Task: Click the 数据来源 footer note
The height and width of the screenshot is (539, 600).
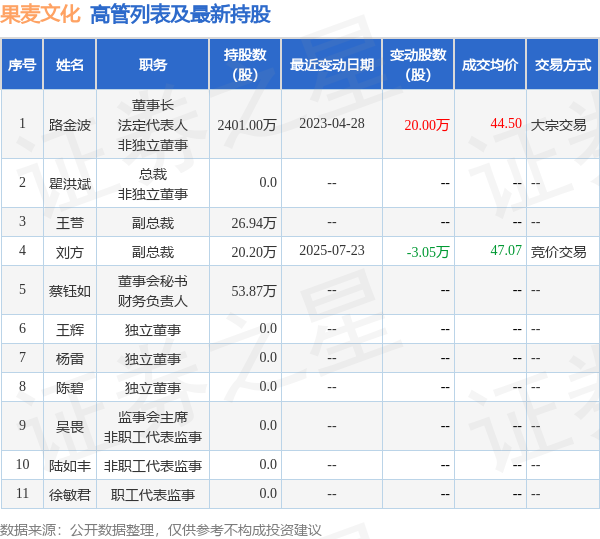Action: click(161, 530)
